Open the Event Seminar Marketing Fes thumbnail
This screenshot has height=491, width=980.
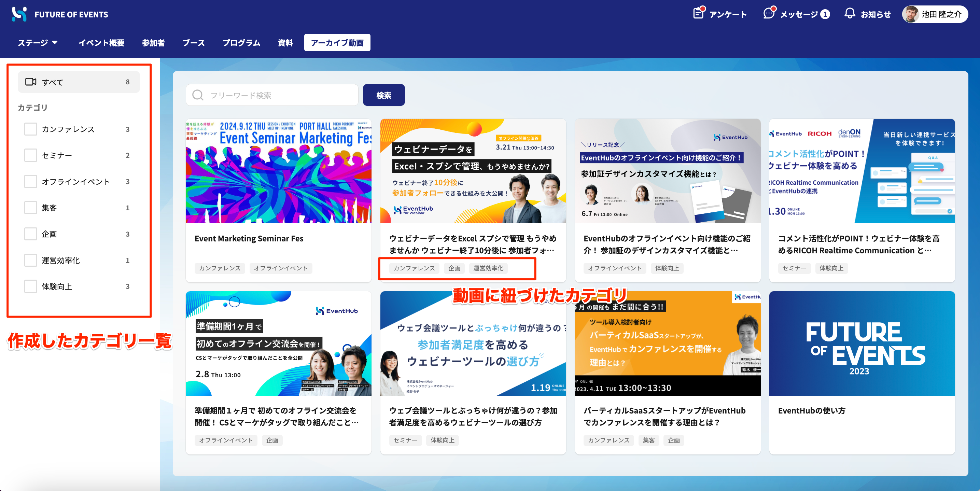(279, 171)
